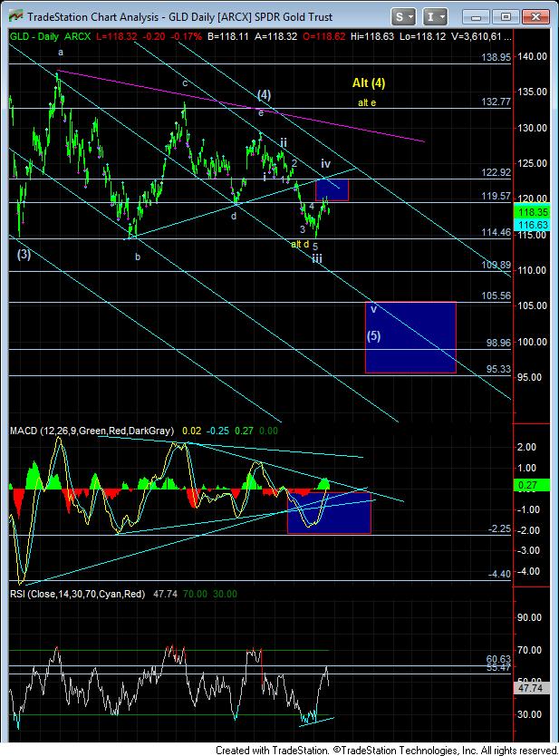Click the 132.77 price level label

pyautogui.click(x=496, y=102)
